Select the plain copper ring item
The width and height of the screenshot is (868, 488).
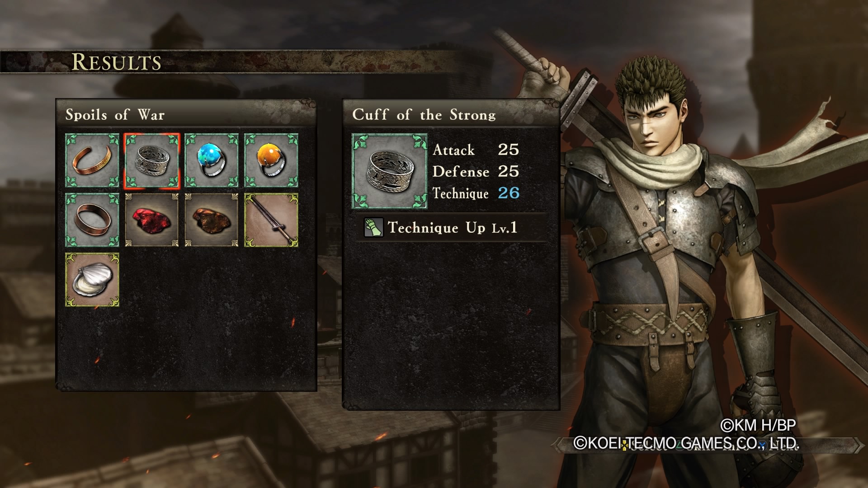click(x=92, y=220)
